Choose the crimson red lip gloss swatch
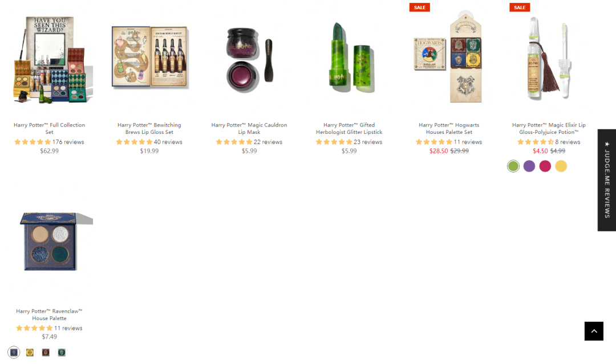 [545, 166]
